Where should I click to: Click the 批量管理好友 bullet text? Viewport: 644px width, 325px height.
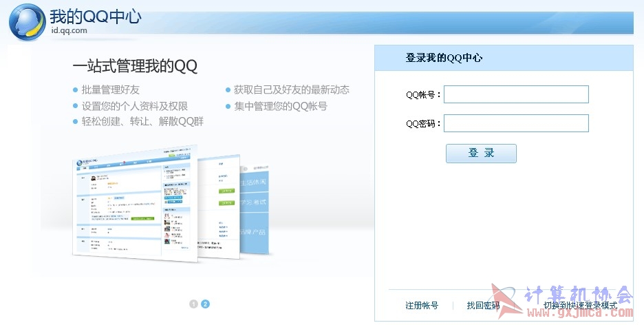(111, 90)
